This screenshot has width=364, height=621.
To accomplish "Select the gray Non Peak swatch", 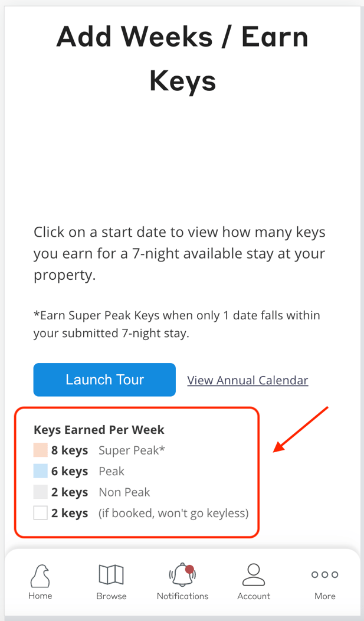I will [x=40, y=491].
